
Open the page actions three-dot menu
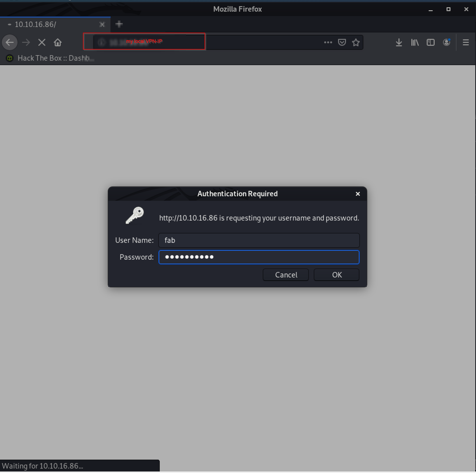point(328,43)
